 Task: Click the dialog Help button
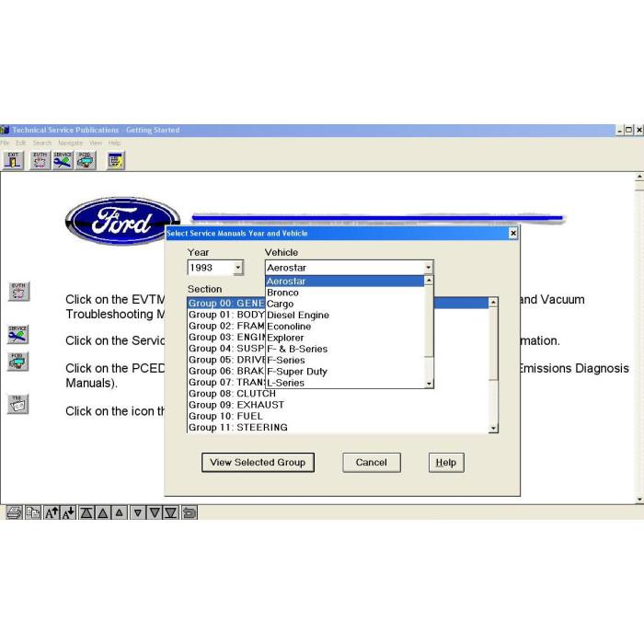[x=446, y=463]
